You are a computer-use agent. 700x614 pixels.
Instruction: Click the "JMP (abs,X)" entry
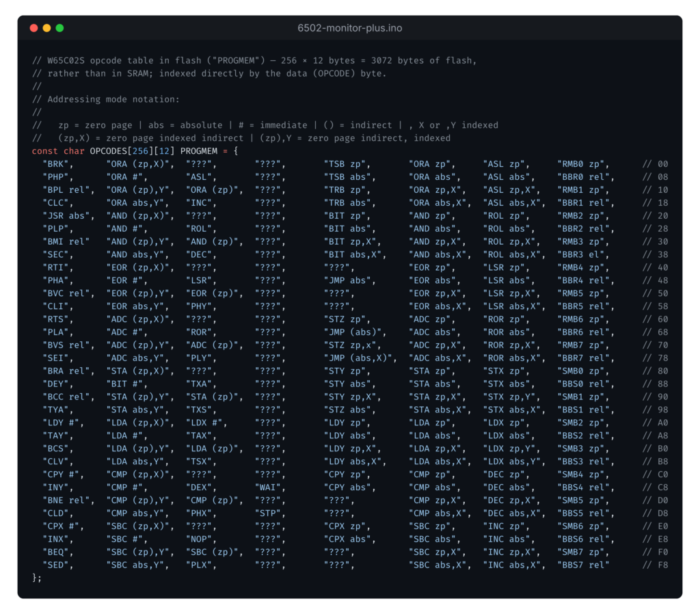(x=358, y=358)
